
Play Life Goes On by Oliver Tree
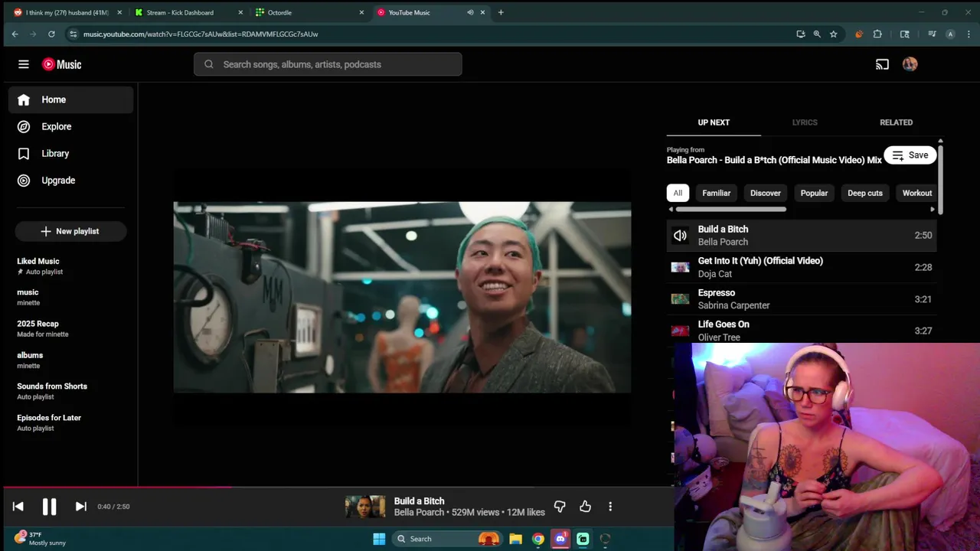tap(802, 331)
